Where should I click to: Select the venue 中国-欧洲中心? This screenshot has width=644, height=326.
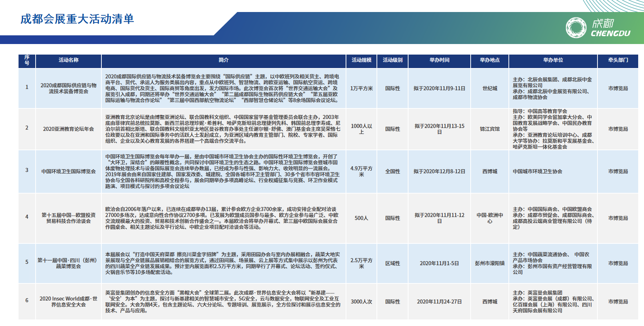[x=490, y=218]
